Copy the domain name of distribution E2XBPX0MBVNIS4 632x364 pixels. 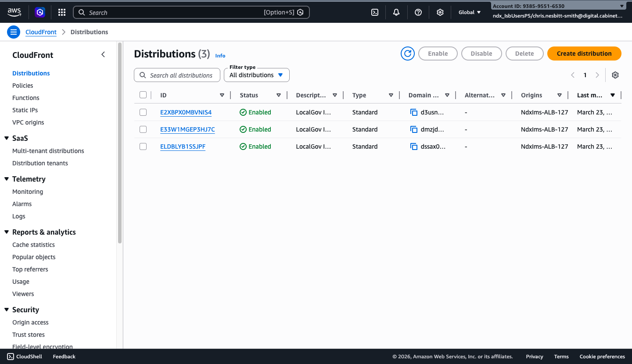coord(414,112)
